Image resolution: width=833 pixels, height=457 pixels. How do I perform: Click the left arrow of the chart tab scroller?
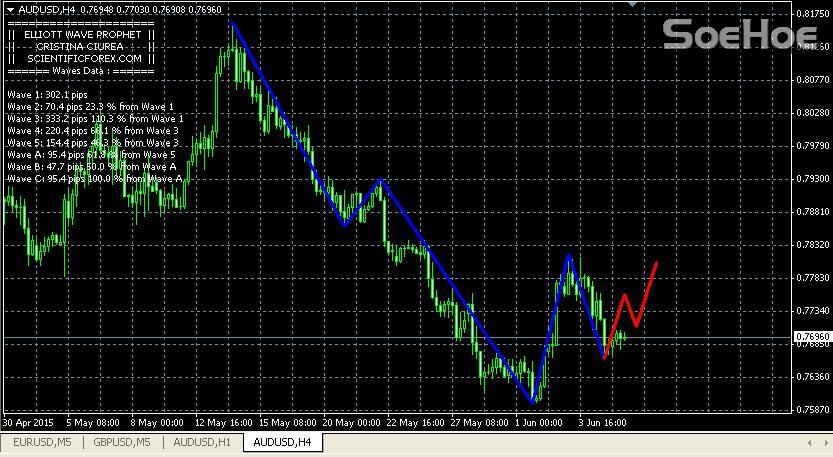(x=809, y=443)
